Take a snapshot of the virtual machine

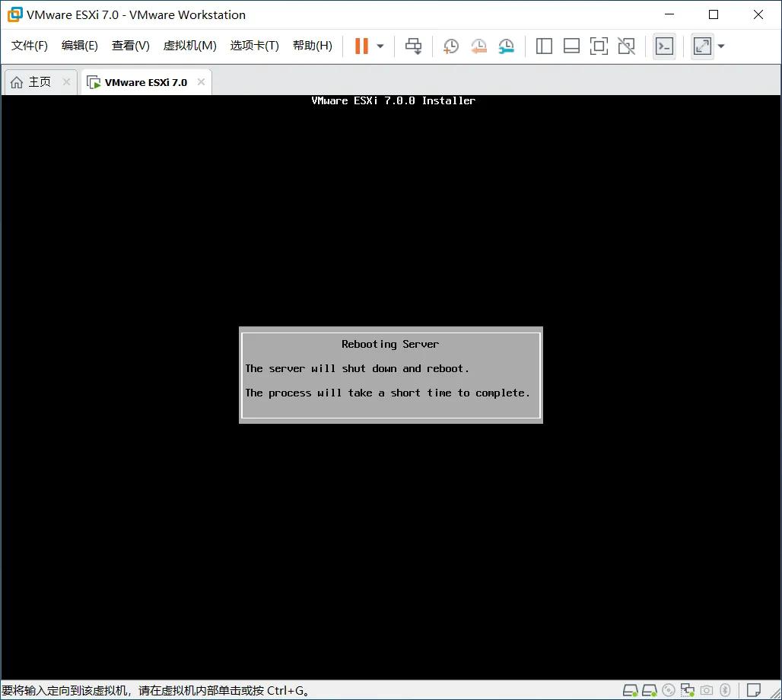(x=450, y=46)
